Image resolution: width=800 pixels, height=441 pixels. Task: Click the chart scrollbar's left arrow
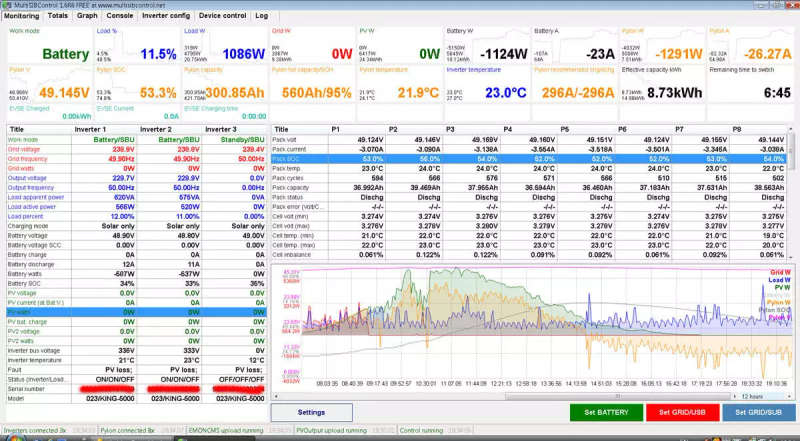(277, 396)
